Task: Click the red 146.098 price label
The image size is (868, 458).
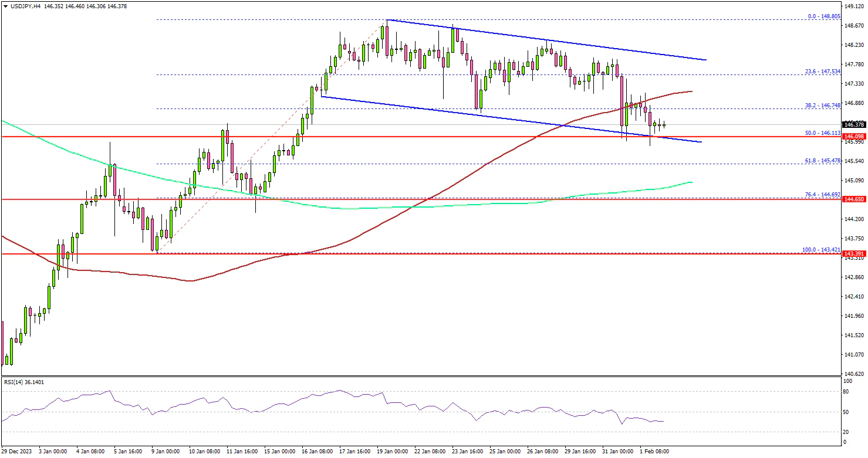Action: tap(853, 136)
